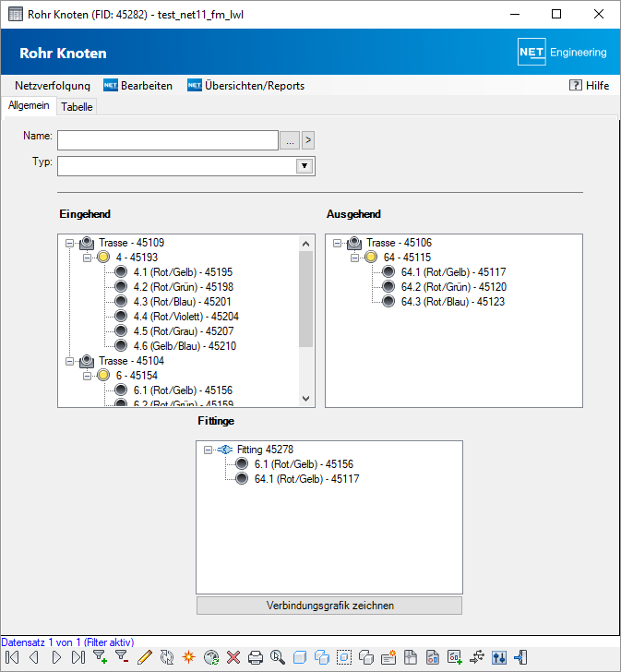The height and width of the screenshot is (672, 621).
Task: Click the remove filter funnel icon
Action: coord(122,658)
